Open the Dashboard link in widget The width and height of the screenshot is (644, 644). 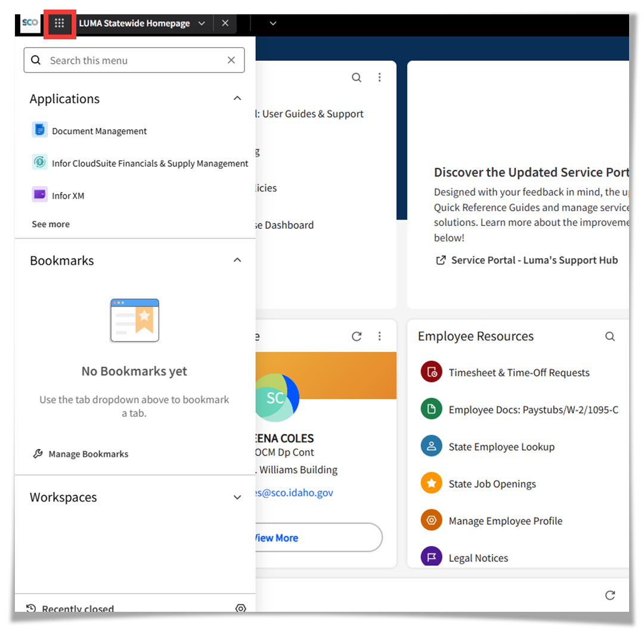284,225
